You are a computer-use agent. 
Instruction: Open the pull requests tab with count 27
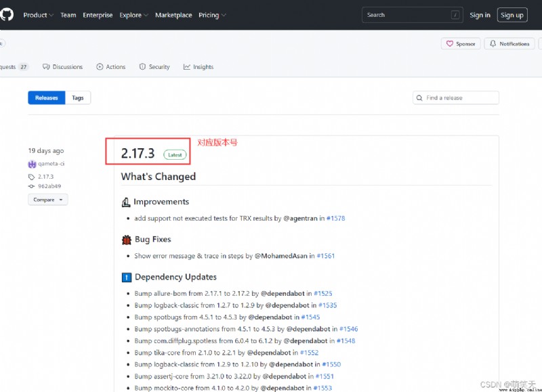click(x=14, y=67)
